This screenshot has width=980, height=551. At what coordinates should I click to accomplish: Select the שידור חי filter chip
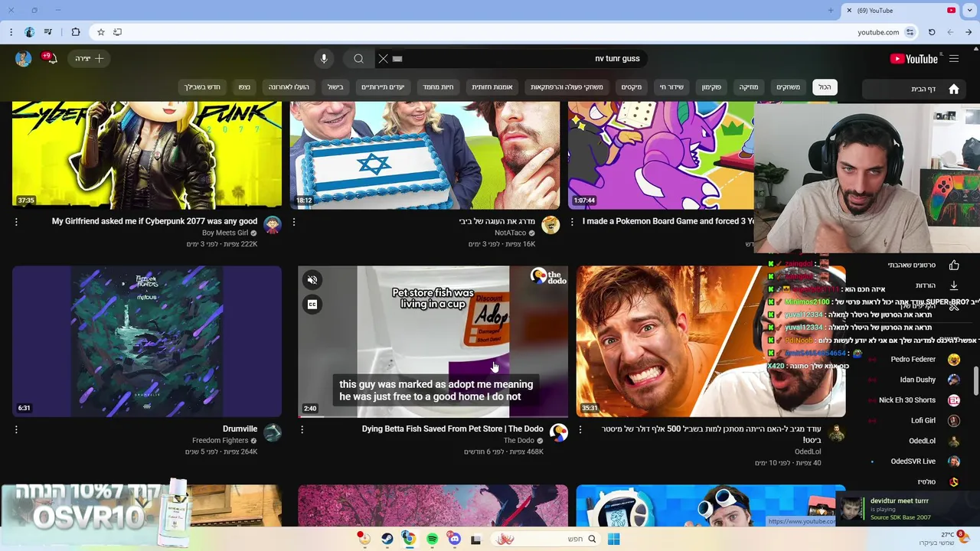672,87
